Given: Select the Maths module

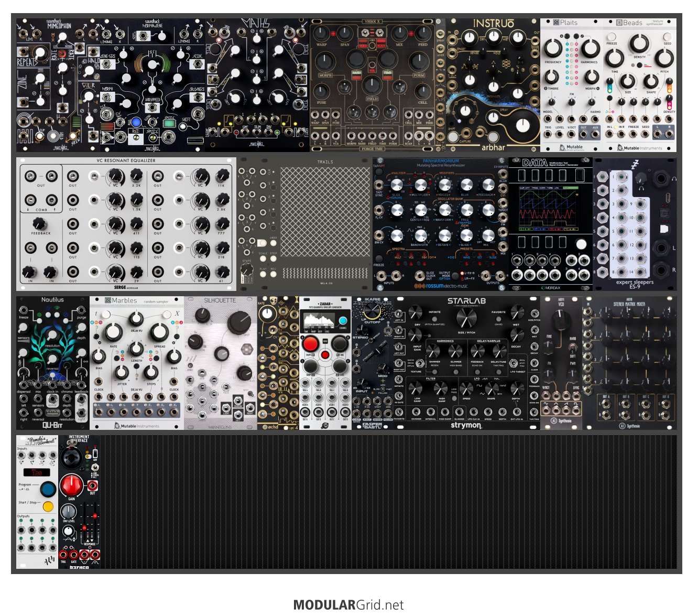Looking at the screenshot, I should 257,85.
